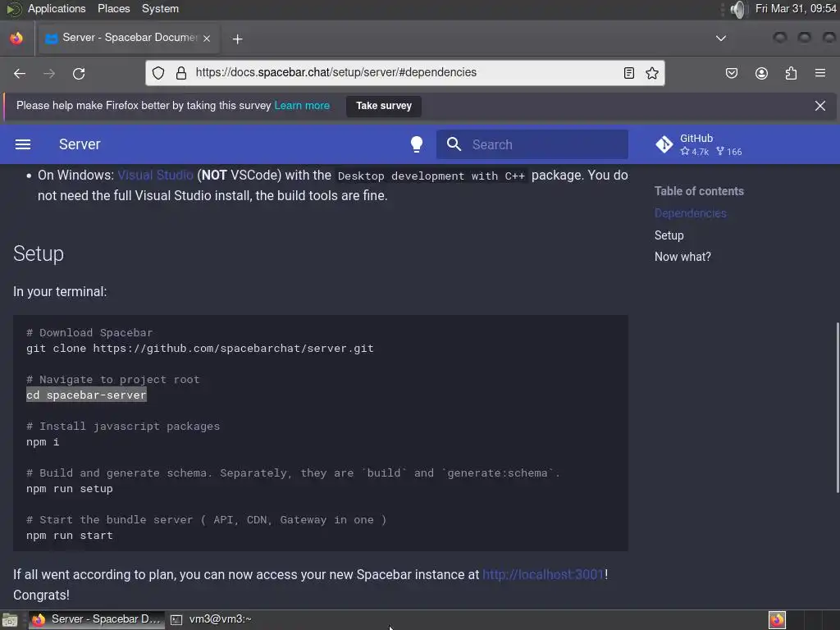Expand the list all tabs chevron
The image size is (840, 630).
click(721, 38)
